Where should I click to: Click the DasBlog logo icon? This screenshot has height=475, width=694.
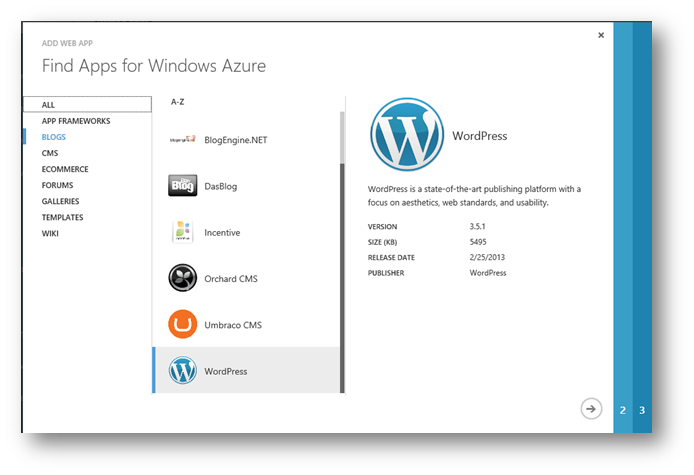tap(182, 185)
